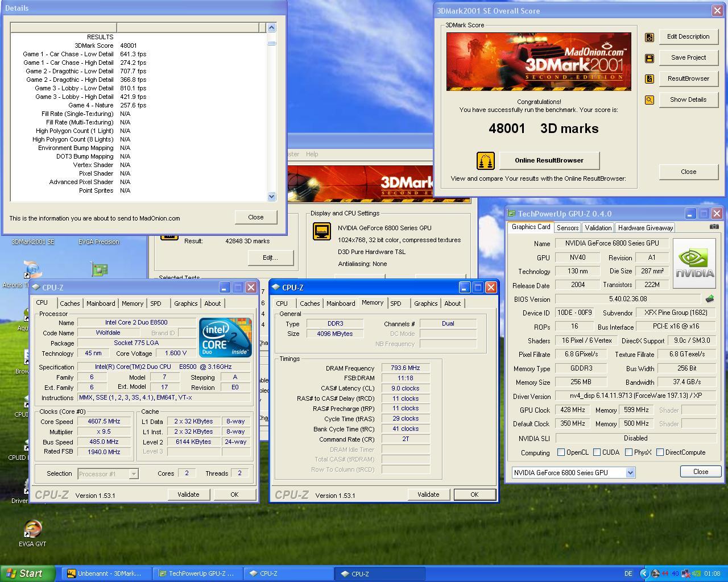728x582 pixels.
Task: Click Close button in Details window
Action: point(255,217)
